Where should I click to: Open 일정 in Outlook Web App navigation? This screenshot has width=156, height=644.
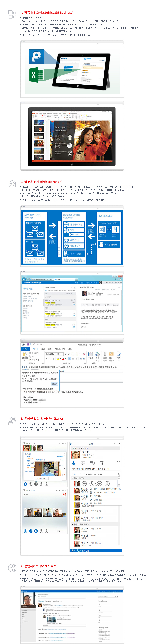pyautogui.click(x=82, y=282)
